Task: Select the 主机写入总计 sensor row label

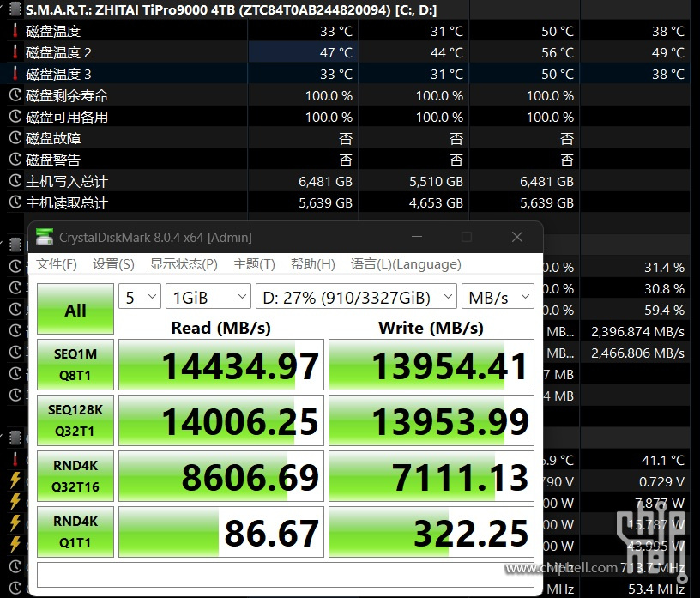Action: pos(67,181)
